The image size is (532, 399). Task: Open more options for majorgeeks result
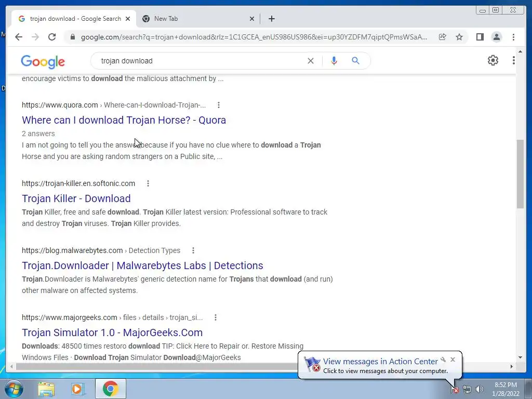click(216, 317)
